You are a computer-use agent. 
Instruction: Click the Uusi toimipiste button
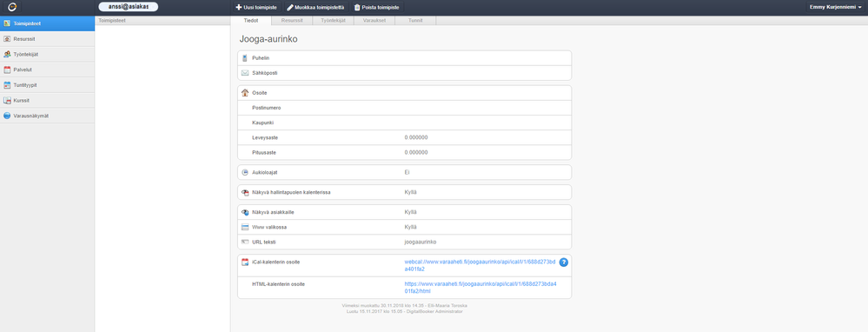click(256, 8)
